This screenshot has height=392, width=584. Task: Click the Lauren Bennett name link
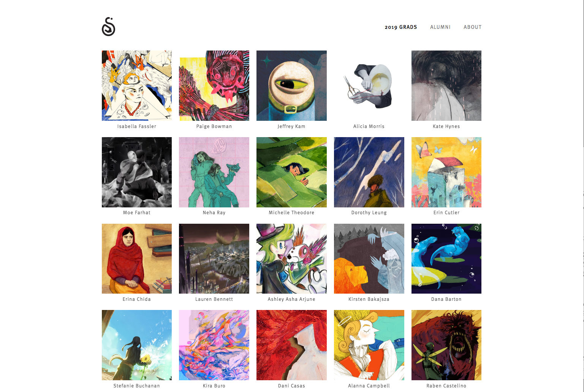(x=214, y=299)
